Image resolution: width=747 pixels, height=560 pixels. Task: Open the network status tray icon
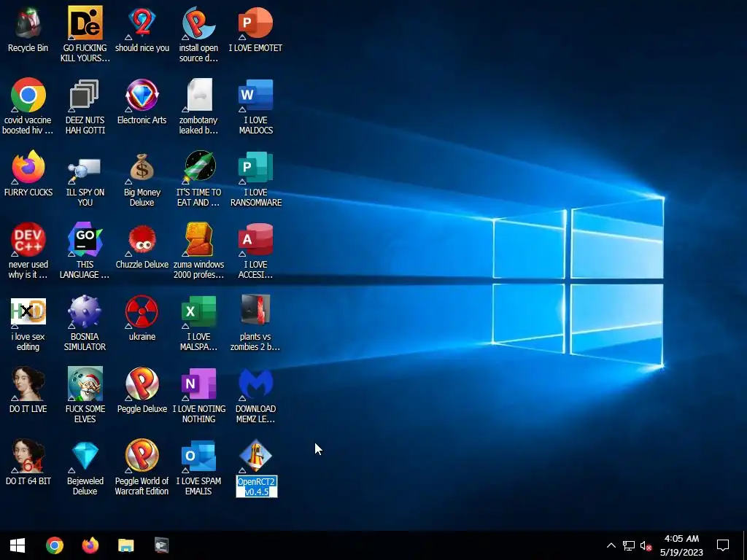coord(629,545)
